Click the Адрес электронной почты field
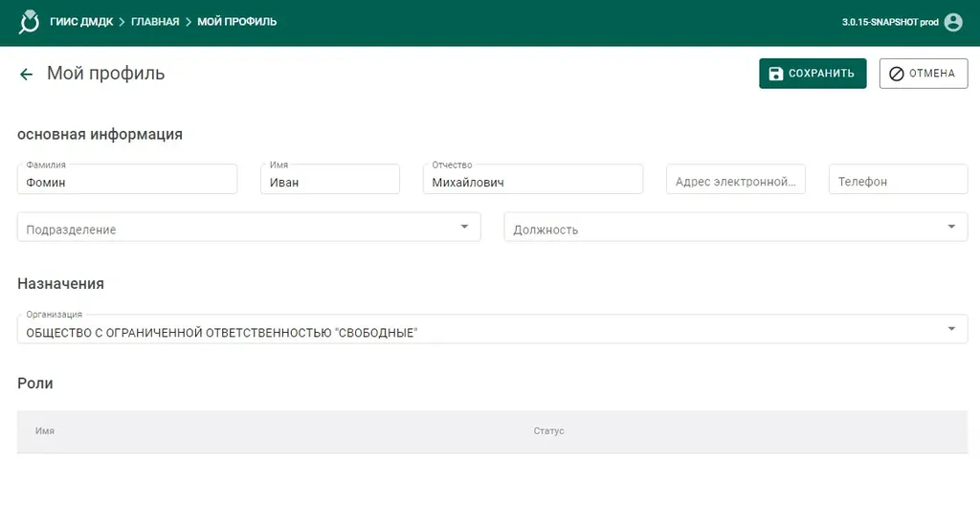The height and width of the screenshot is (527, 980). pyautogui.click(x=735, y=182)
